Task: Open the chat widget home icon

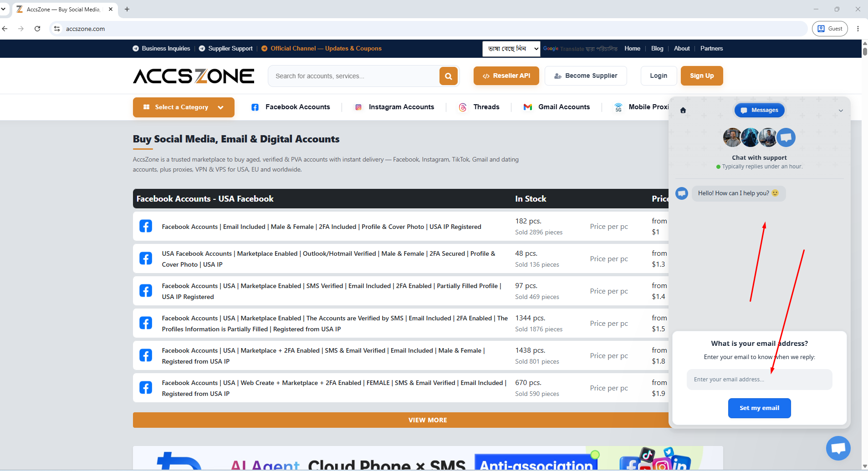Action: pyautogui.click(x=683, y=110)
